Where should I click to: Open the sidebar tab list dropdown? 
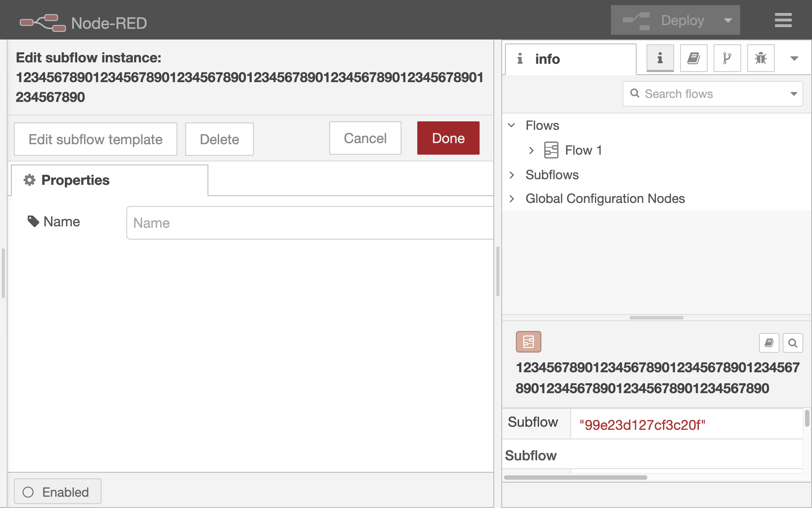(794, 58)
